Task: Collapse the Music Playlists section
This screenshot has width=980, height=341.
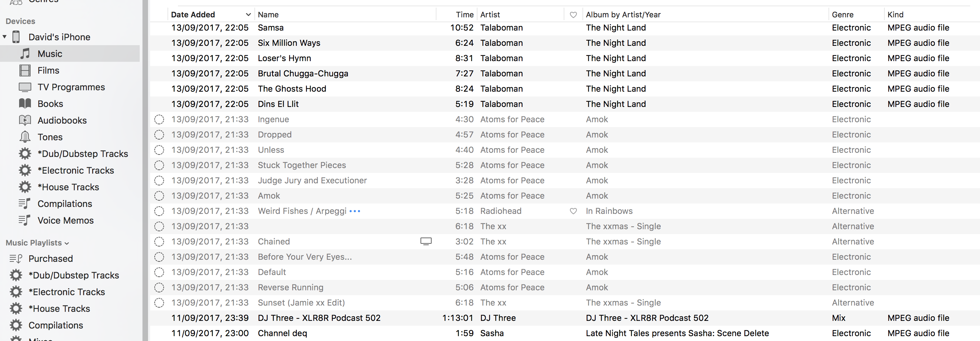Action: 67,243
